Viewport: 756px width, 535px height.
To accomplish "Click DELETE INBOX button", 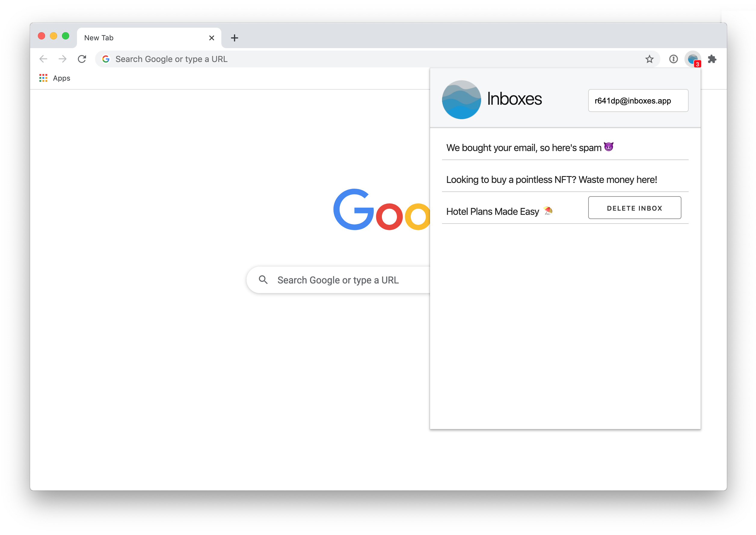I will [x=635, y=207].
